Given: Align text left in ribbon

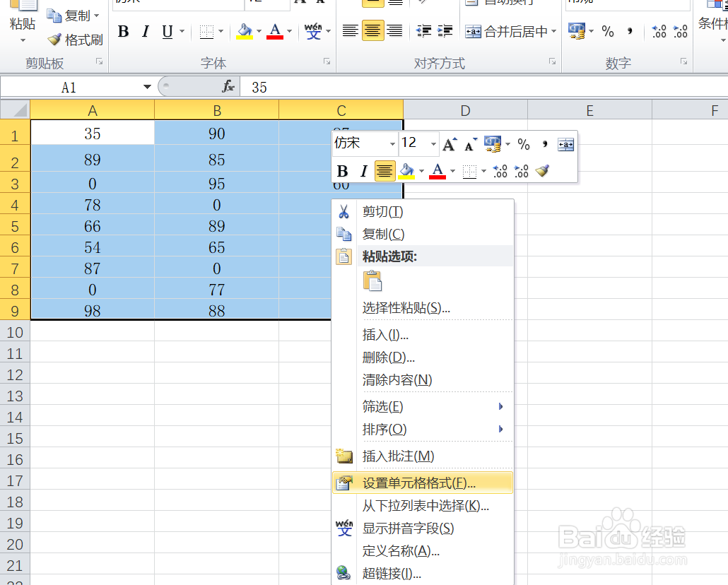Looking at the screenshot, I should click(x=350, y=31).
